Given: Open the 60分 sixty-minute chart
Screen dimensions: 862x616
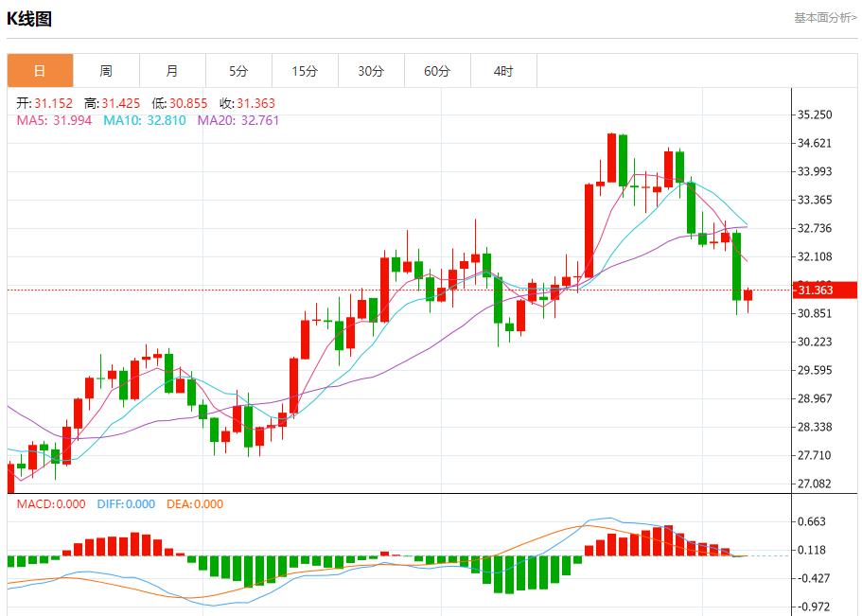Looking at the screenshot, I should click(x=437, y=71).
